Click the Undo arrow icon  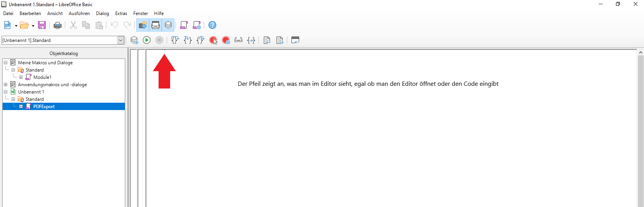pos(114,25)
